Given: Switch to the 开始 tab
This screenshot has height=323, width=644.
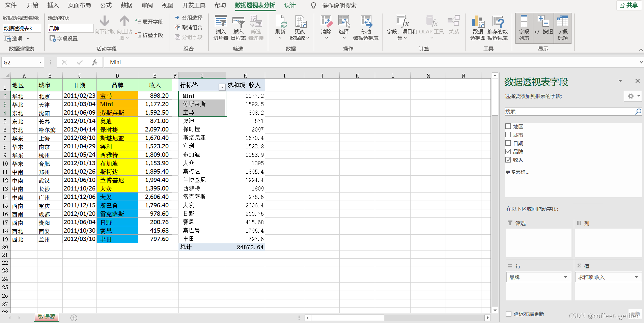Looking at the screenshot, I should click(x=33, y=5).
